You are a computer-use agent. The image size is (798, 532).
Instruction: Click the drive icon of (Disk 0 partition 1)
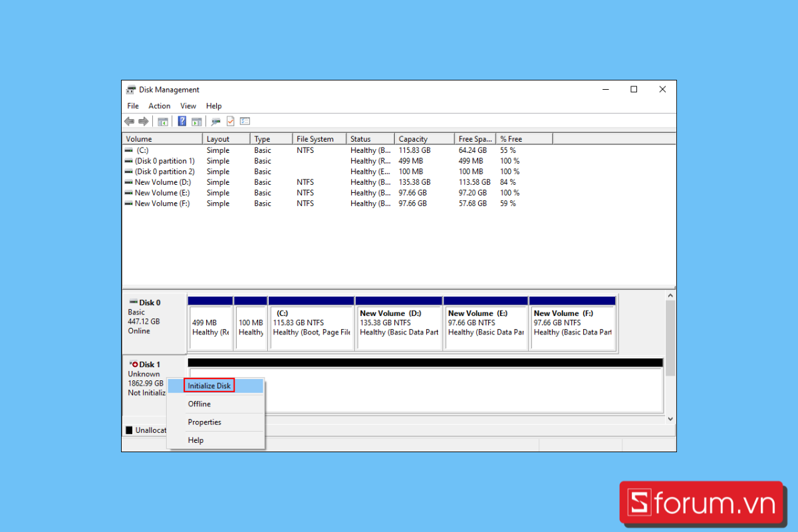click(128, 161)
